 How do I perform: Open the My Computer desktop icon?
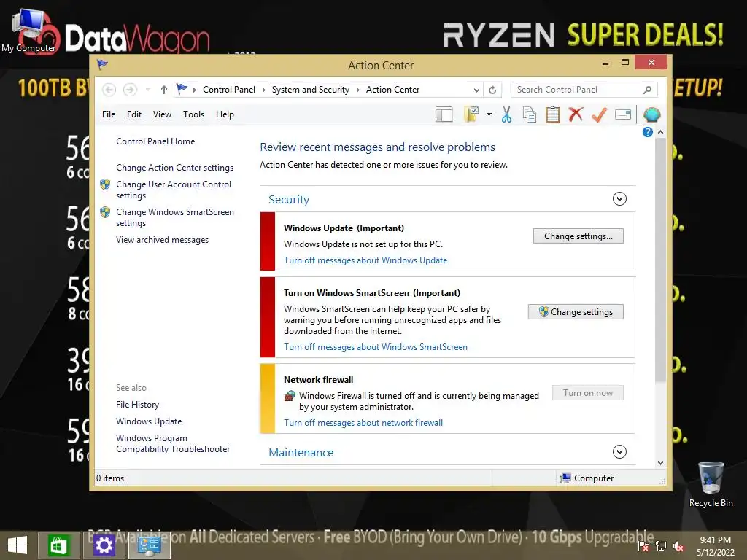[29, 31]
